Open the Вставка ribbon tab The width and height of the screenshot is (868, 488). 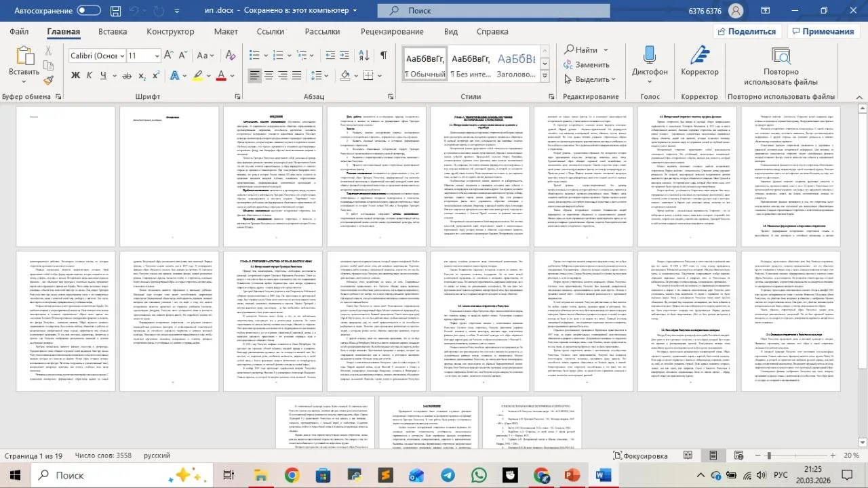point(113,31)
